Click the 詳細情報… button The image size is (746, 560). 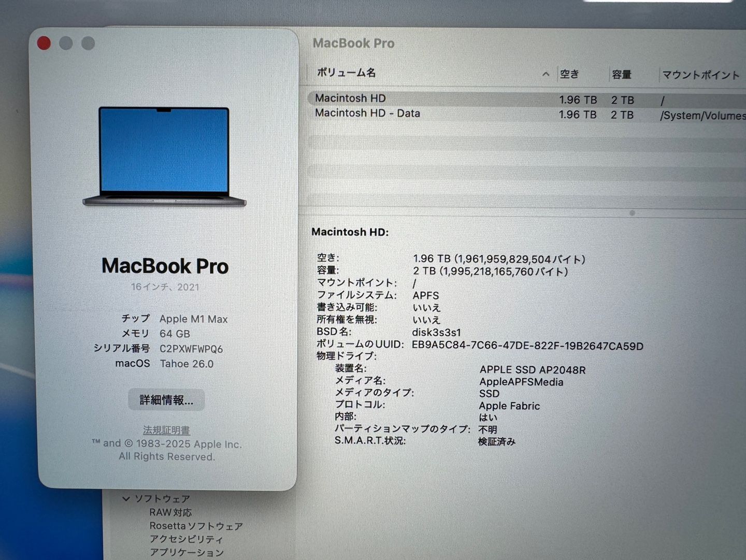point(166,399)
